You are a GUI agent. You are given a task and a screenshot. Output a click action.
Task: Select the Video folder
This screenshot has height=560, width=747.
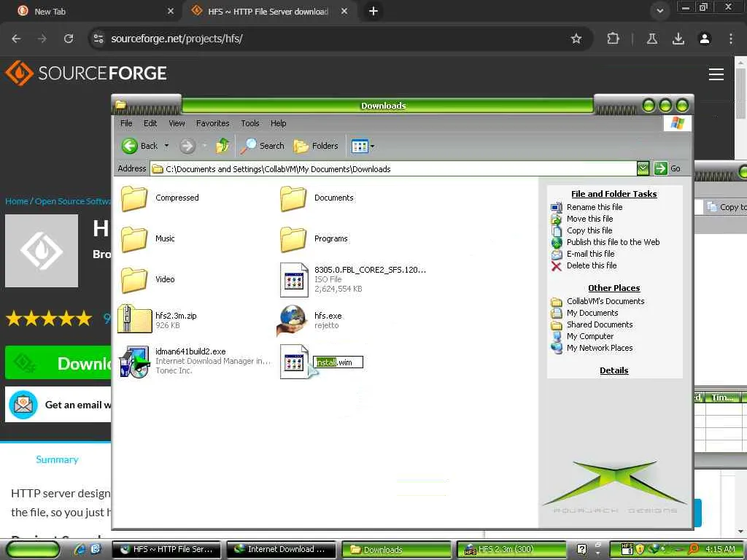147,279
